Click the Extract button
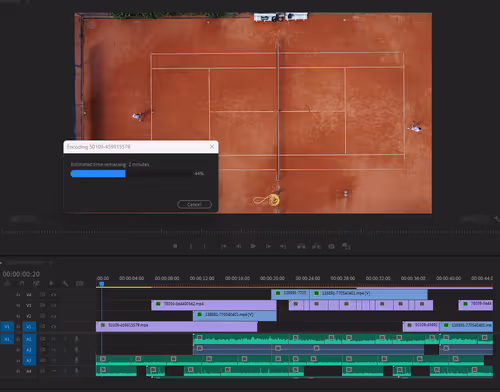 click(x=316, y=246)
